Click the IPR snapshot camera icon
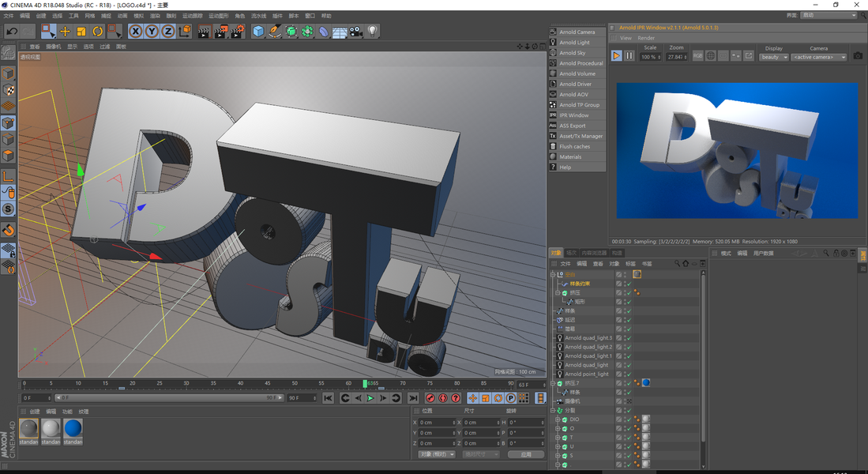The image size is (868, 474). pyautogui.click(x=858, y=56)
